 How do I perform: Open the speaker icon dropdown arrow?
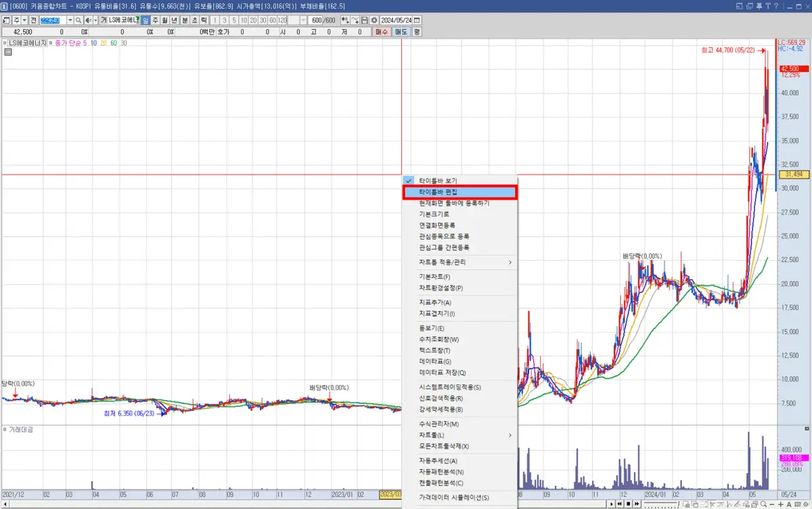click(95, 20)
